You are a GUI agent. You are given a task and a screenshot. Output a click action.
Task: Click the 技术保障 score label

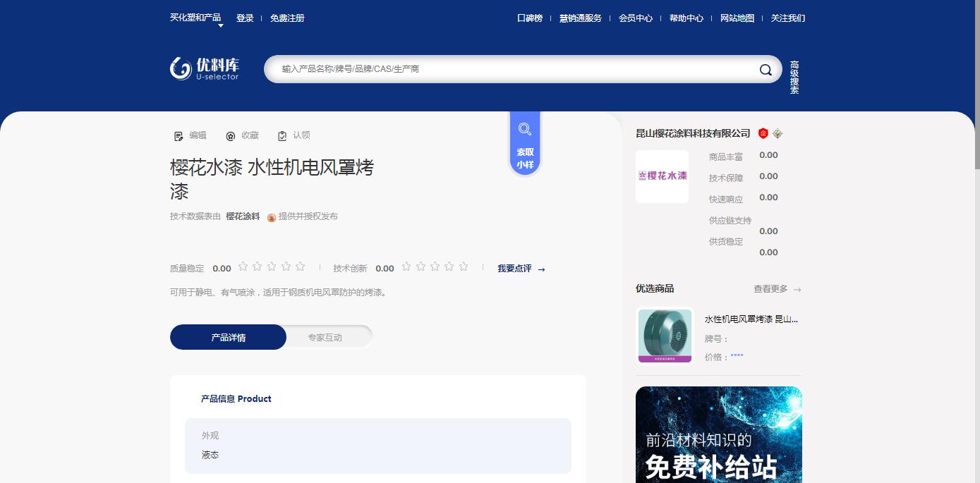(x=726, y=178)
